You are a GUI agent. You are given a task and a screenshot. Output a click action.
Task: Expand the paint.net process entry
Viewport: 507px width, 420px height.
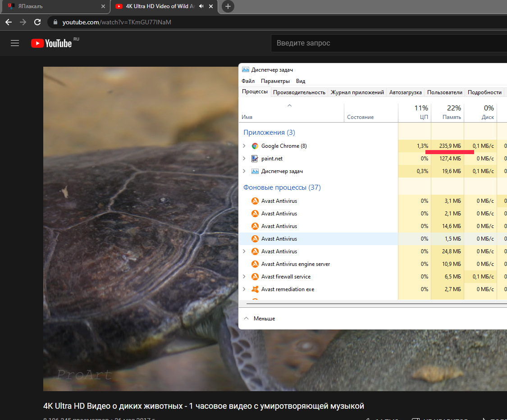[x=244, y=159]
